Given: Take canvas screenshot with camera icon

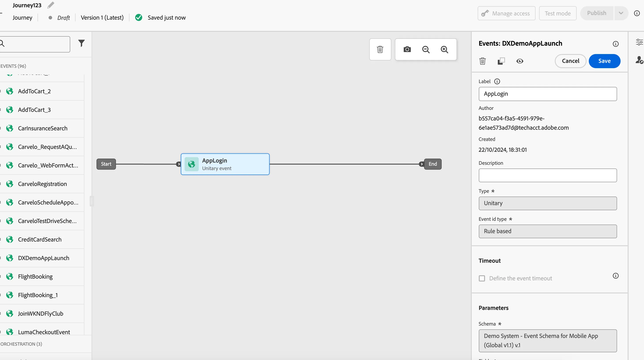Looking at the screenshot, I should (x=407, y=49).
